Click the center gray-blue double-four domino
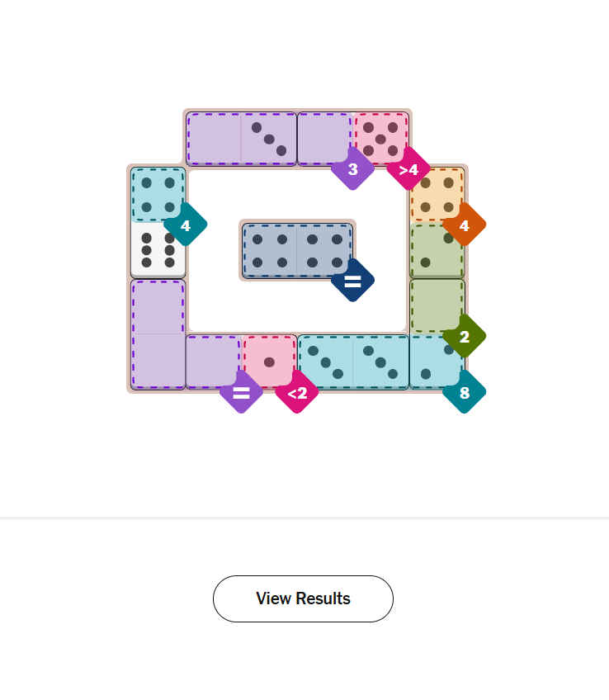 tap(297, 250)
